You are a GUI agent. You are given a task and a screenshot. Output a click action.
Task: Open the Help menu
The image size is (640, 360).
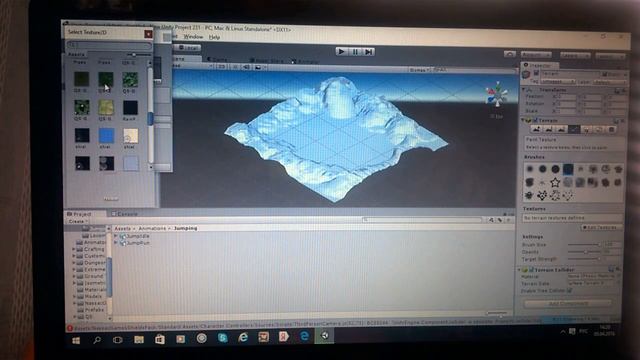tap(214, 37)
